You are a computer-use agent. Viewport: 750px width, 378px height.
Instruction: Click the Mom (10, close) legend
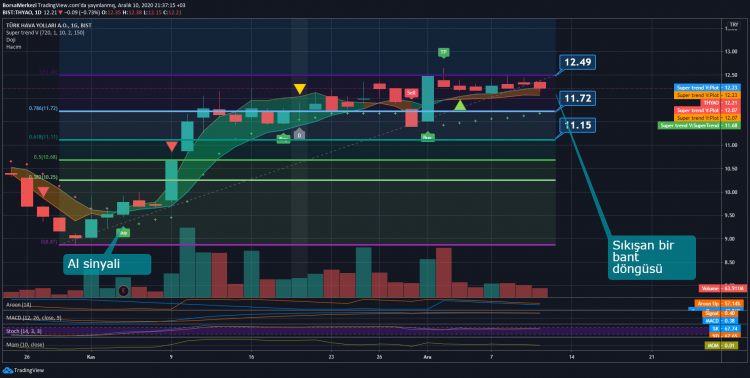point(25,345)
